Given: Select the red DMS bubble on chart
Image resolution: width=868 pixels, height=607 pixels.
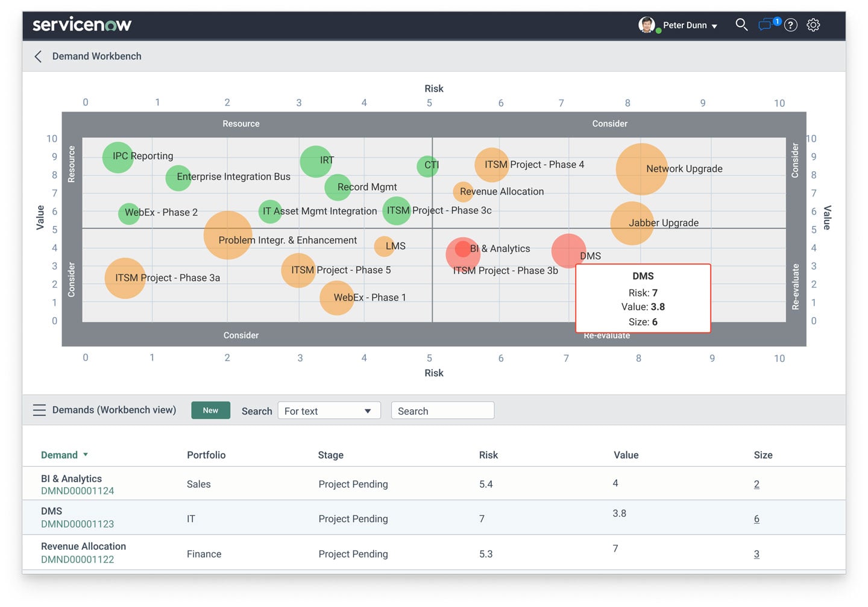Looking at the screenshot, I should point(568,250).
